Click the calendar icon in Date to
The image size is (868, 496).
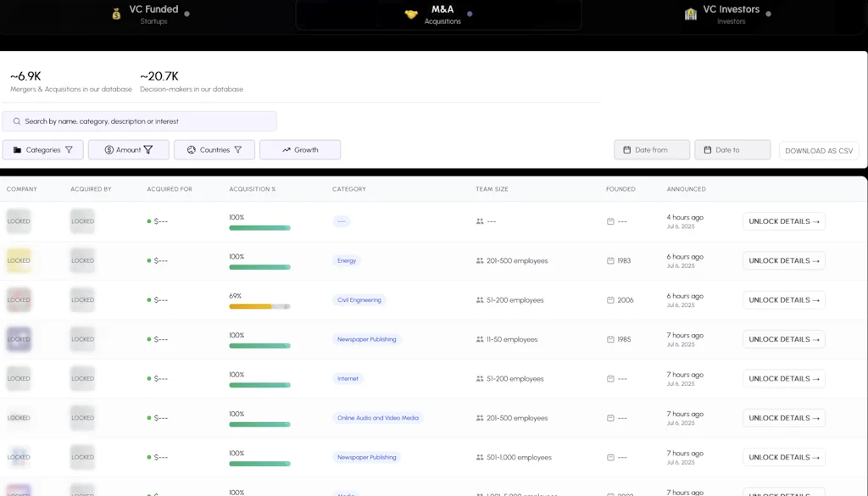tap(707, 150)
